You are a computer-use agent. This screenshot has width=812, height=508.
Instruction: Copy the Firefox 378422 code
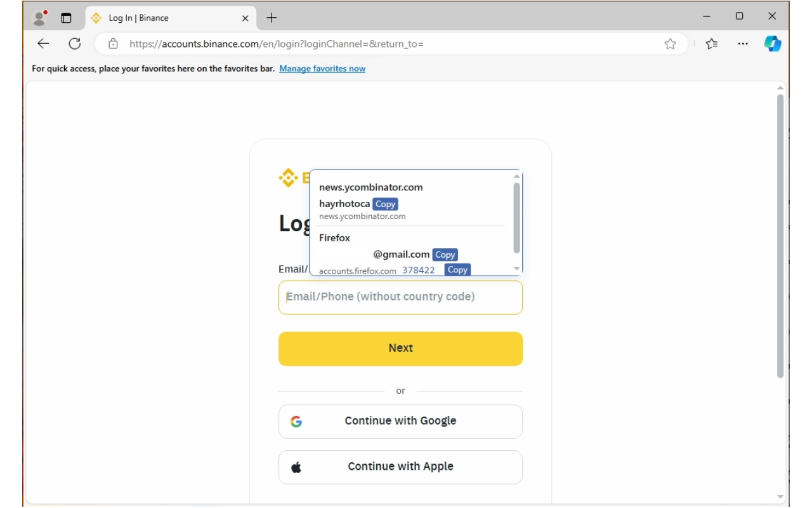tap(457, 270)
